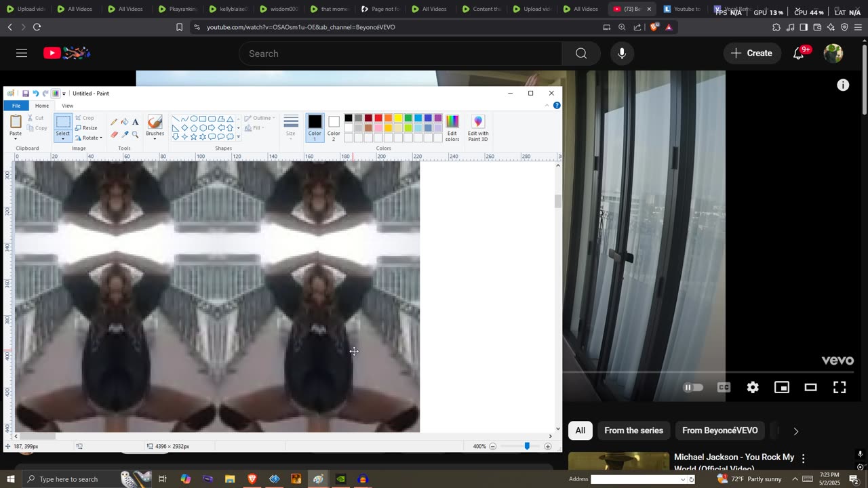Pick the yellow color swatch in Paint

tap(398, 118)
